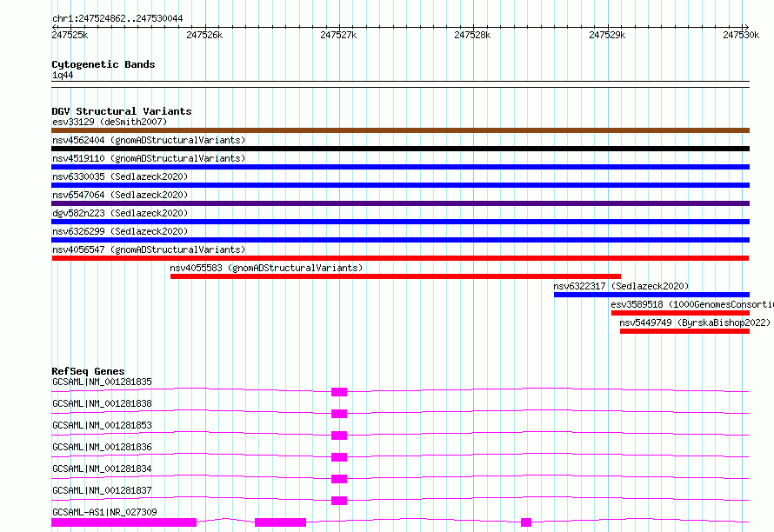Viewport: 774px width, 532px height.
Task: Click the first large exon of NR_027309
Action: (x=123, y=522)
